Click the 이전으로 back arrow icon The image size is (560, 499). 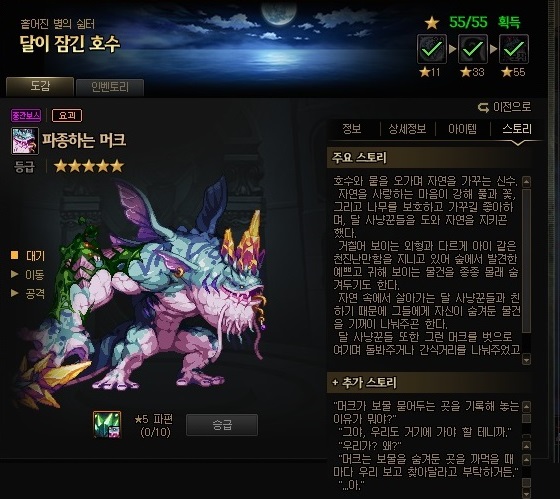(x=484, y=107)
